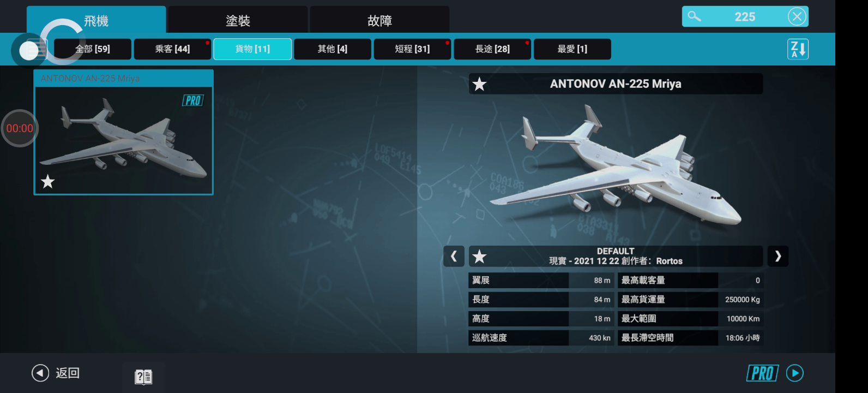The height and width of the screenshot is (393, 868).
Task: Filter by 乘客 [44] category
Action: point(172,49)
